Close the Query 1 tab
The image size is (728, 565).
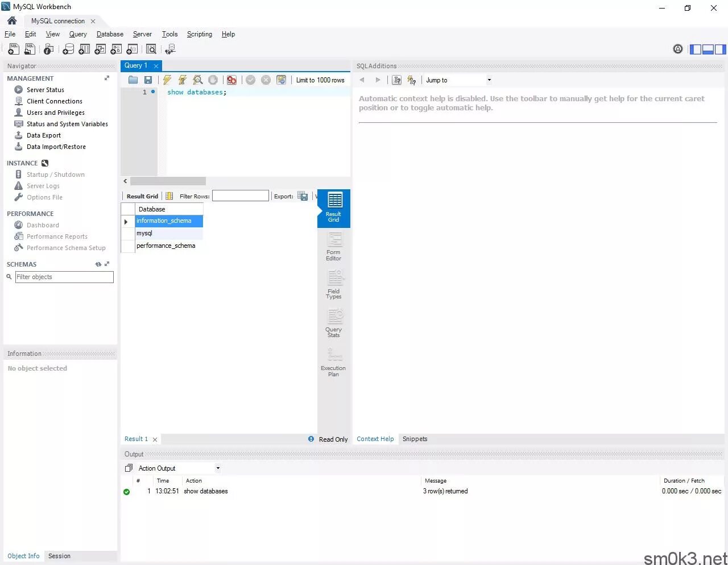156,66
